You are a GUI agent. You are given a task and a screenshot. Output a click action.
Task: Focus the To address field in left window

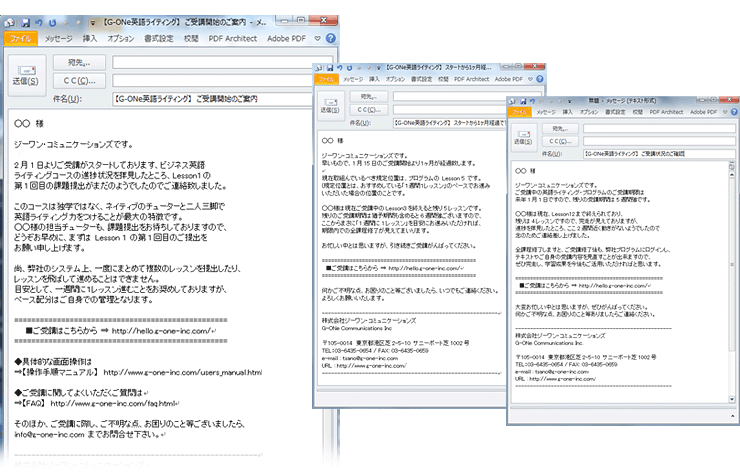222,62
